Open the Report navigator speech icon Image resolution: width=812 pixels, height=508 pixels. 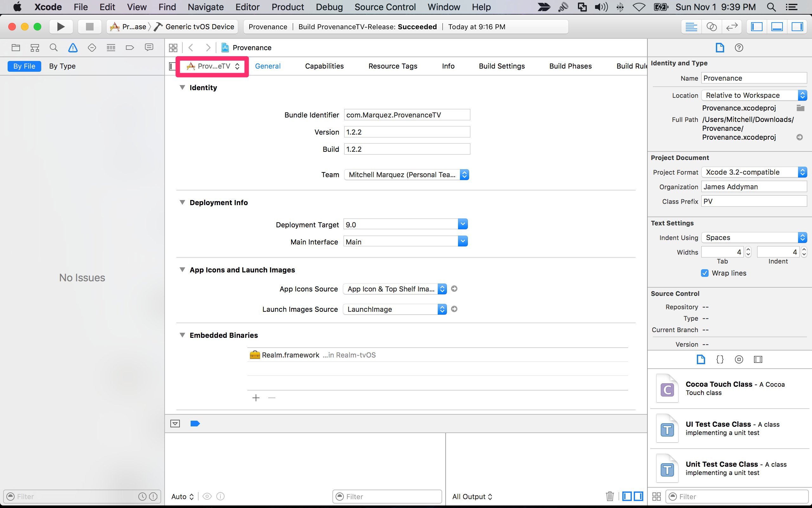point(149,47)
